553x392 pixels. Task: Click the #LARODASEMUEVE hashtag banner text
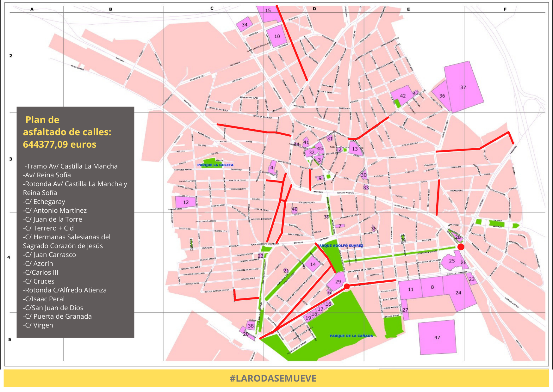[273, 378]
